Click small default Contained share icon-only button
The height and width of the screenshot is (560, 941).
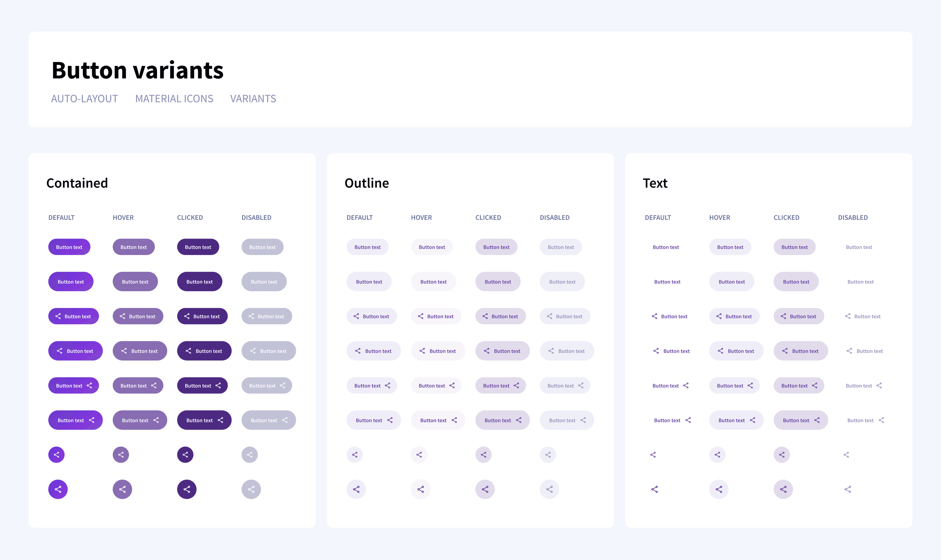[56, 455]
